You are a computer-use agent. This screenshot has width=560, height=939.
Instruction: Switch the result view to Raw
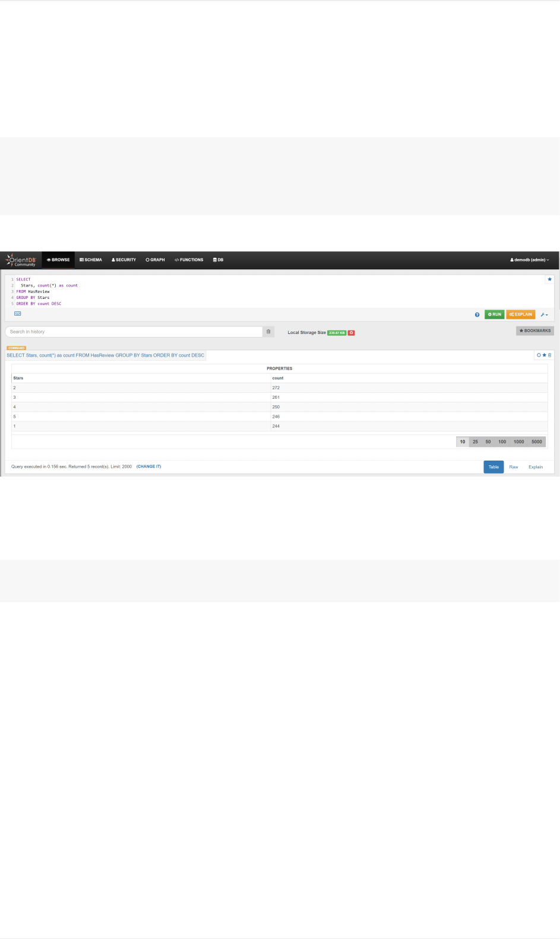(x=514, y=467)
